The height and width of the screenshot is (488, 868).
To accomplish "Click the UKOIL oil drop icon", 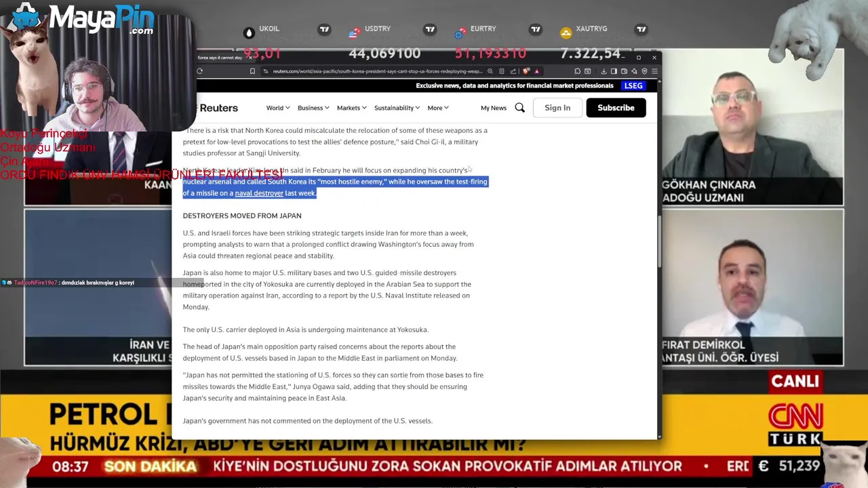I will pos(249,33).
